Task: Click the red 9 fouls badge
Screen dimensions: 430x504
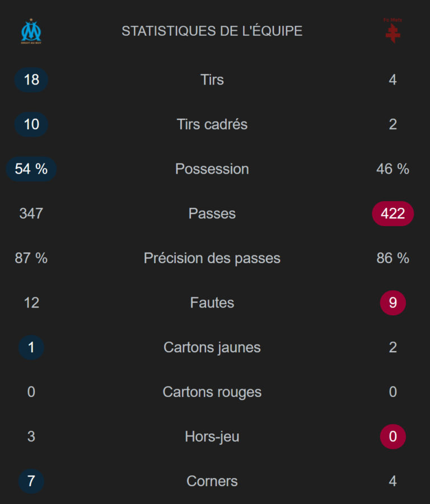Action: 392,303
